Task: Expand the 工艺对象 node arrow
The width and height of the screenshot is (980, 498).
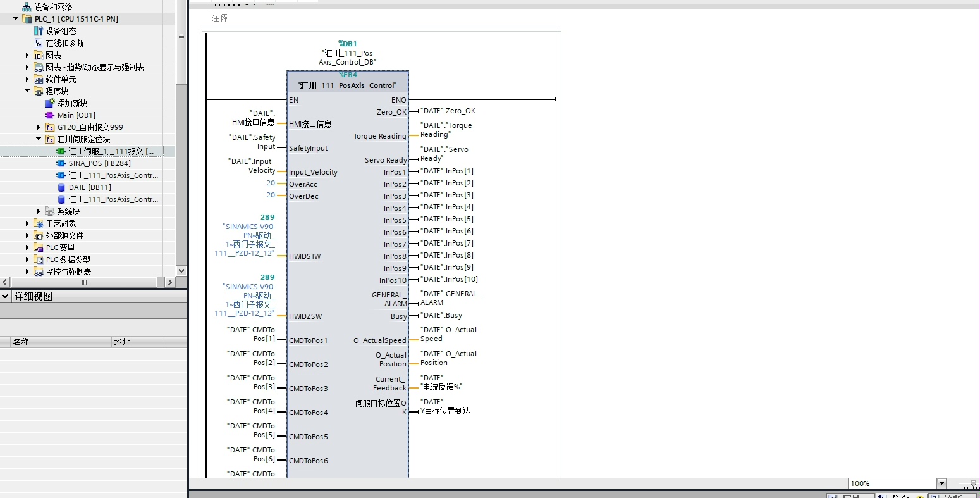Action: 27,223
